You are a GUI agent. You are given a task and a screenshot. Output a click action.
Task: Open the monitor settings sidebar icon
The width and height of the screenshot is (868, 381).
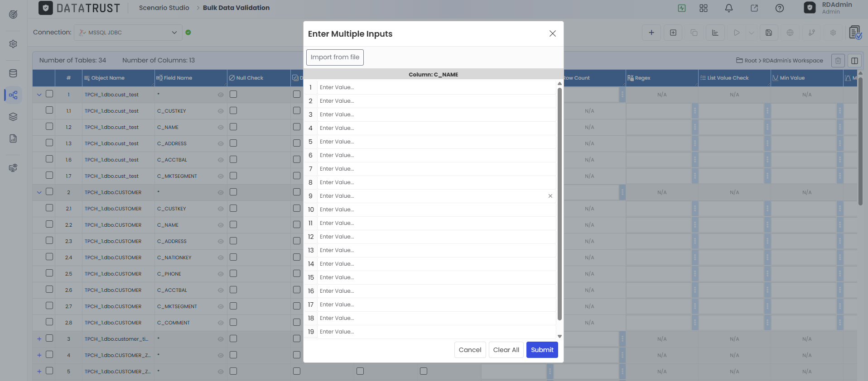(x=13, y=168)
